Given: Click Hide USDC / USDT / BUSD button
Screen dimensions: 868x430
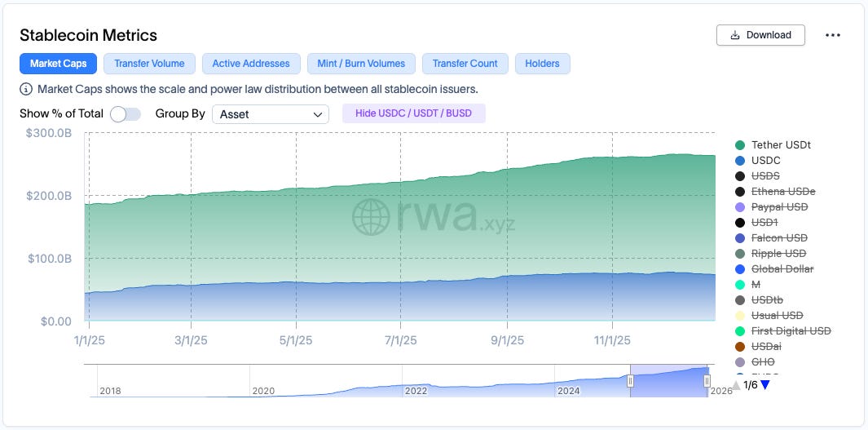Looking at the screenshot, I should (413, 113).
